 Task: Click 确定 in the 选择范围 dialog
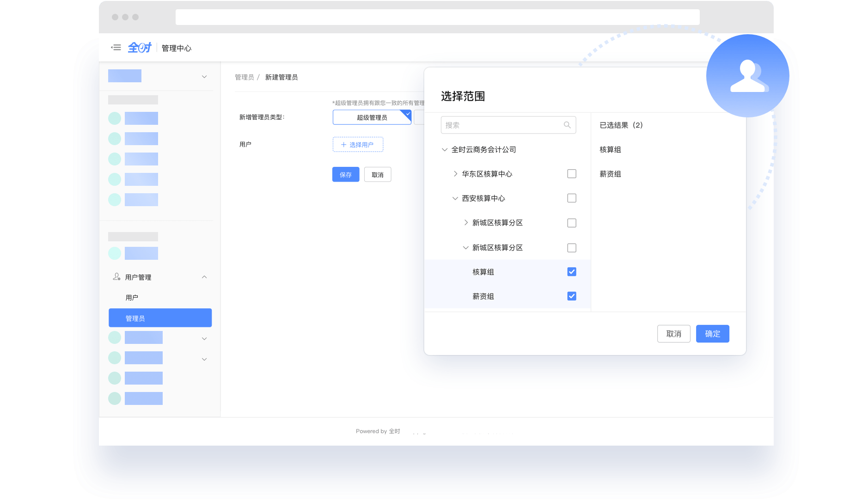coord(713,334)
